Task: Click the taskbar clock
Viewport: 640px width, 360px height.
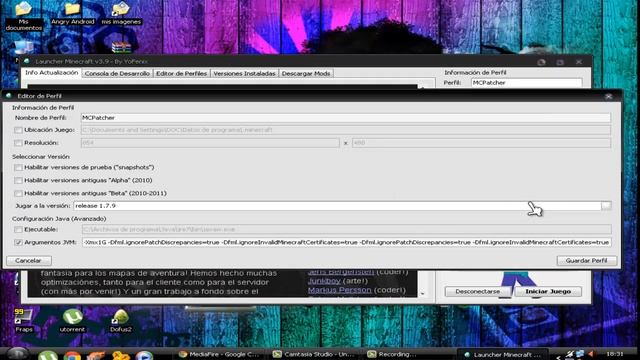Action: [x=615, y=354]
